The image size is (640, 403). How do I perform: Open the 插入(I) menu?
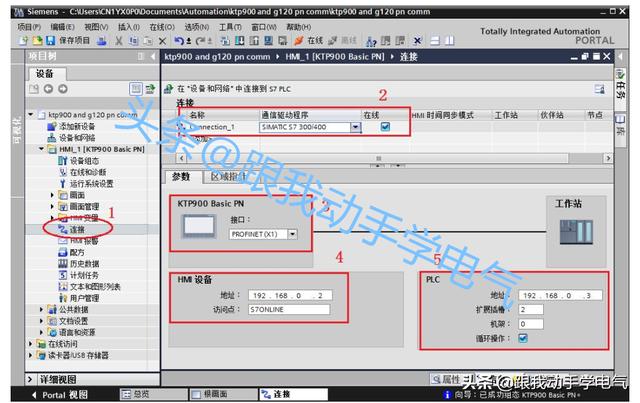(x=129, y=27)
